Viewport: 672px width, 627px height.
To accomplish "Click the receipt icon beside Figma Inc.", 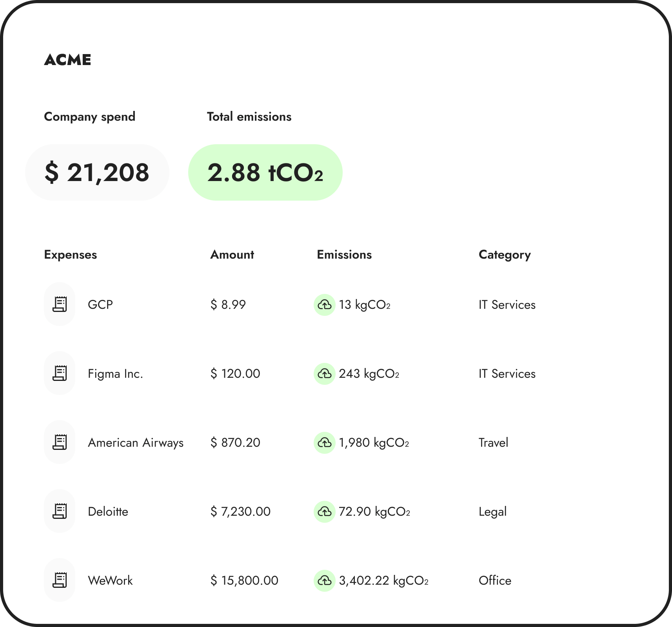I will point(60,373).
